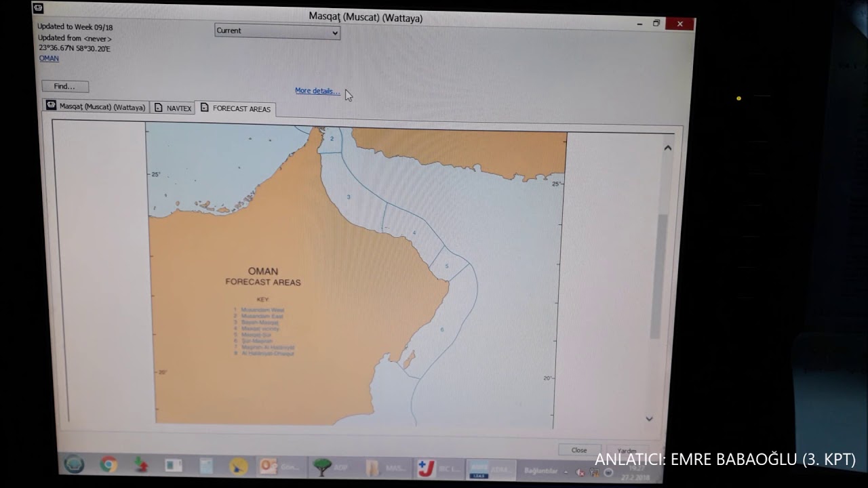This screenshot has height=488, width=868.
Task: Switch to the Masqat (Muscat) (Wattaya) tab
Action: click(96, 106)
